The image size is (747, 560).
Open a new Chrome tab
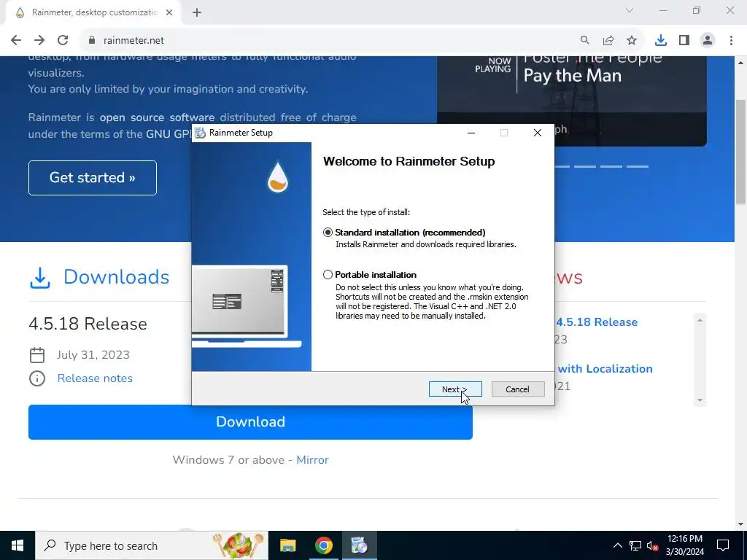tap(197, 13)
